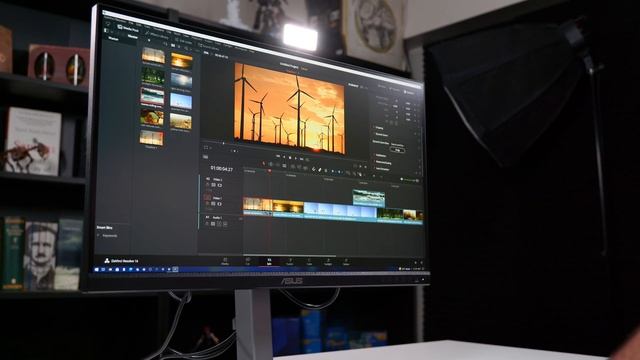Toggle auto select on Video 2 track
Viewport: 640px width, 360px height.
coord(213,185)
